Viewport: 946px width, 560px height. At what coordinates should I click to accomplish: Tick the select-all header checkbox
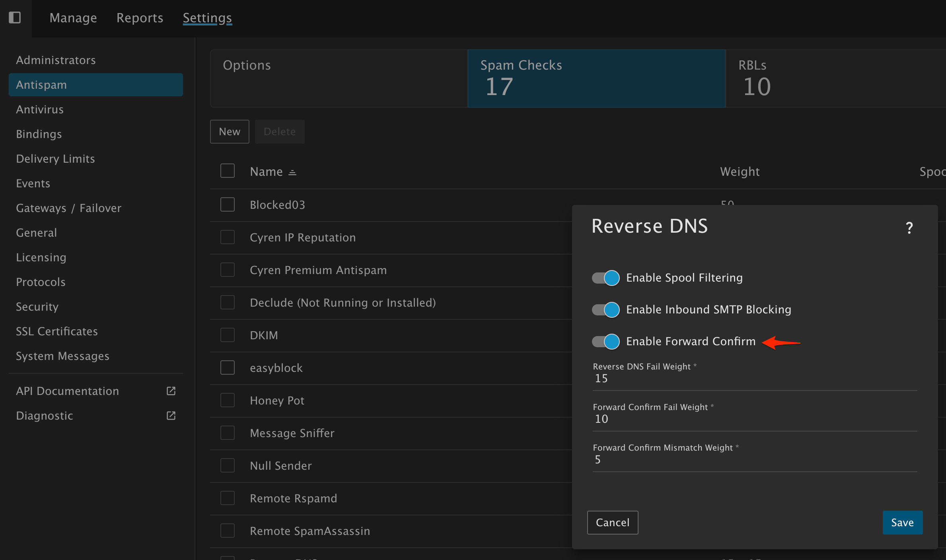pyautogui.click(x=228, y=171)
